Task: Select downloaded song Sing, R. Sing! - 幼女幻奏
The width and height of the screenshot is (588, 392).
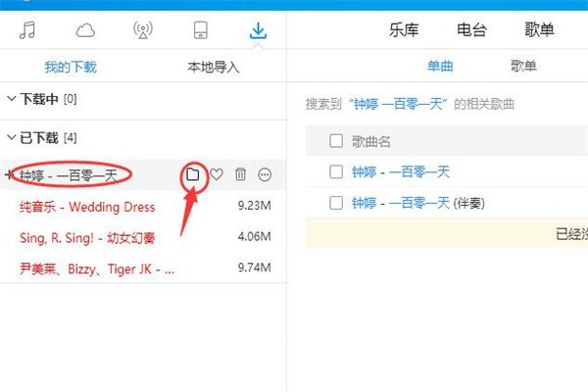Action: [x=87, y=238]
